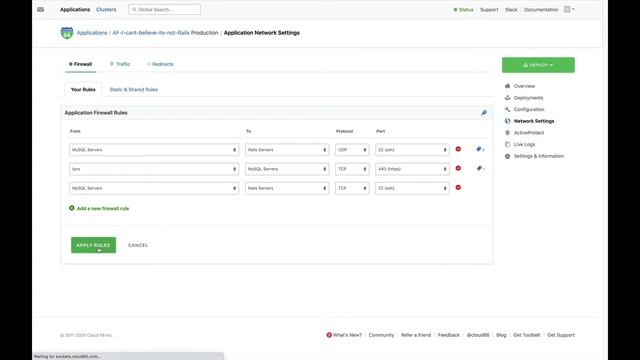The image size is (640, 360).
Task: Click the What's New notification badge icon
Action: pos(329,335)
